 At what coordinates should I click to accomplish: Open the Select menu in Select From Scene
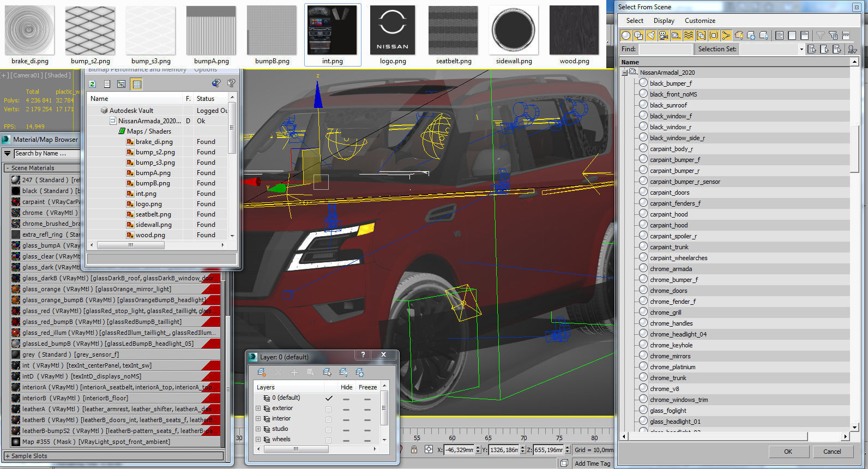[x=635, y=21]
